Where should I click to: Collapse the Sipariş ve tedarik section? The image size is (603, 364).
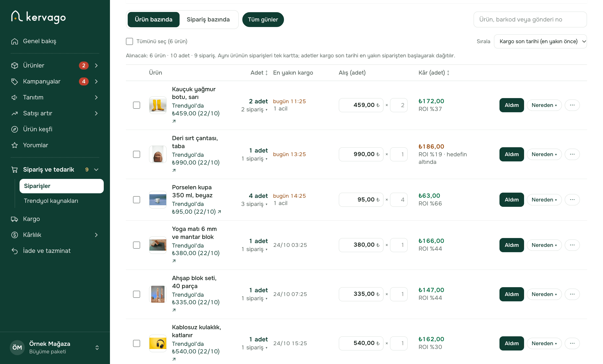[x=96, y=169]
